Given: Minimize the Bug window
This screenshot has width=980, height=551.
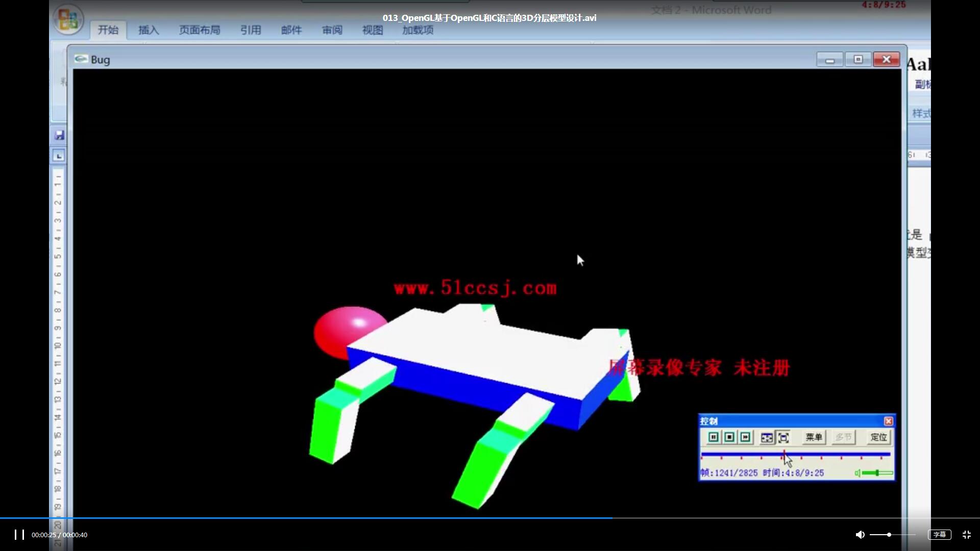Looking at the screenshot, I should [x=829, y=60].
